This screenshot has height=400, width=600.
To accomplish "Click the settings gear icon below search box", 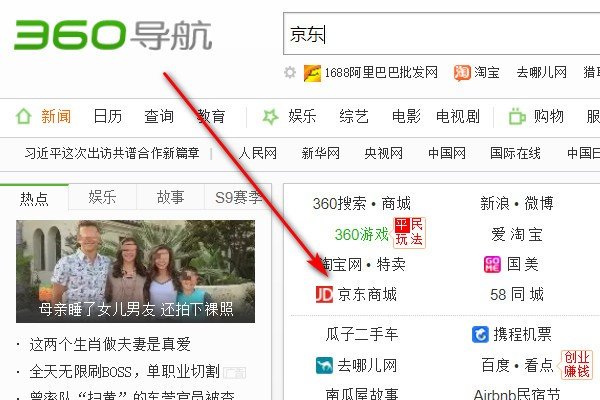I will [290, 72].
